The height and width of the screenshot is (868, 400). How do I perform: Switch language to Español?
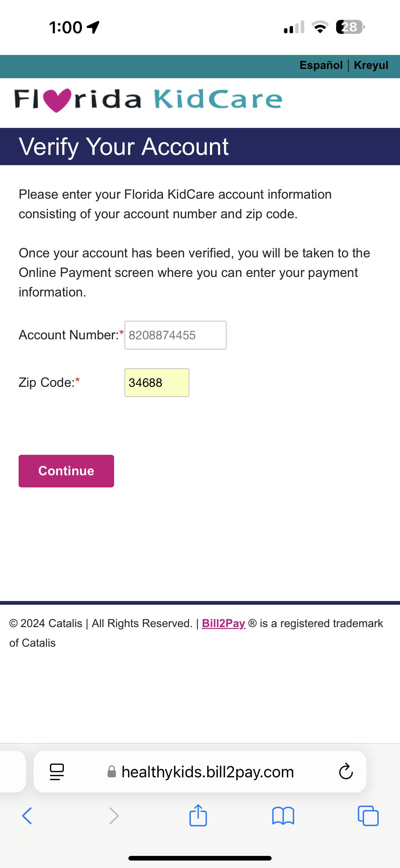[x=321, y=65]
